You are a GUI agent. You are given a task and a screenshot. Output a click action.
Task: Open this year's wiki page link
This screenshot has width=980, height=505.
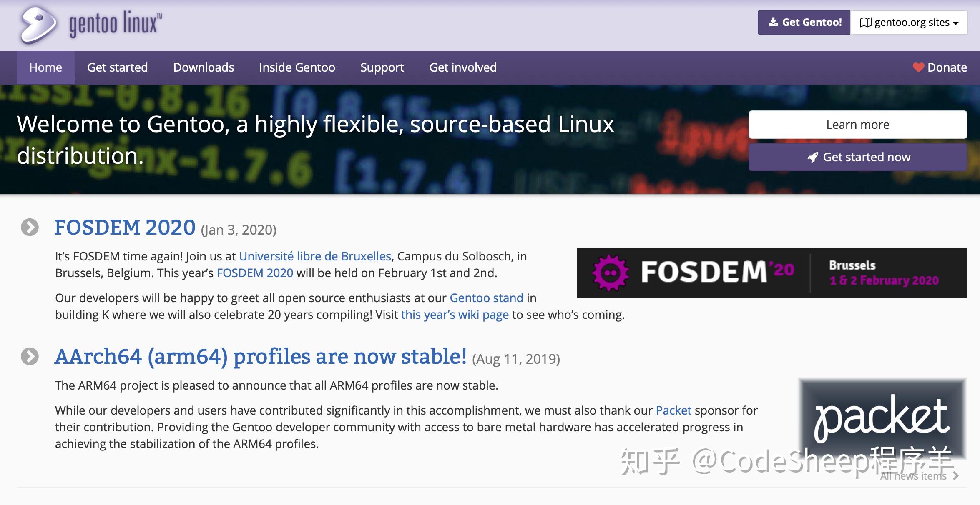pyautogui.click(x=455, y=315)
